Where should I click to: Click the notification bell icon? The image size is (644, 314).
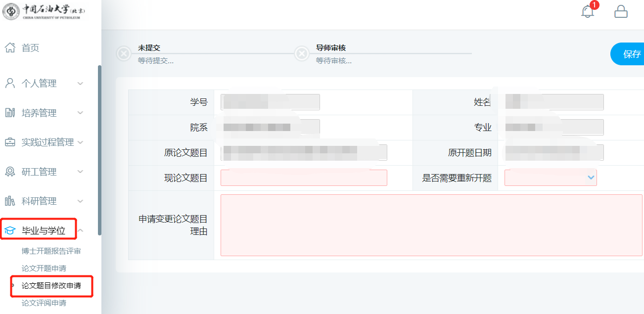tap(588, 12)
